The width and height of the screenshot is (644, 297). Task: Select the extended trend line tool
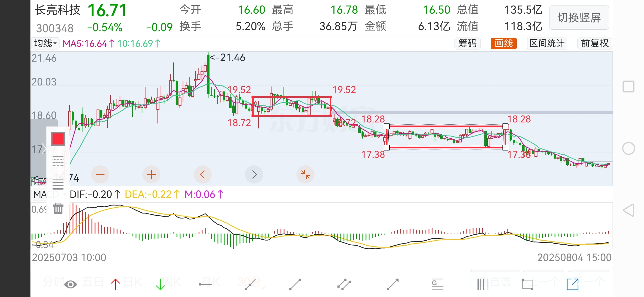click(250, 284)
